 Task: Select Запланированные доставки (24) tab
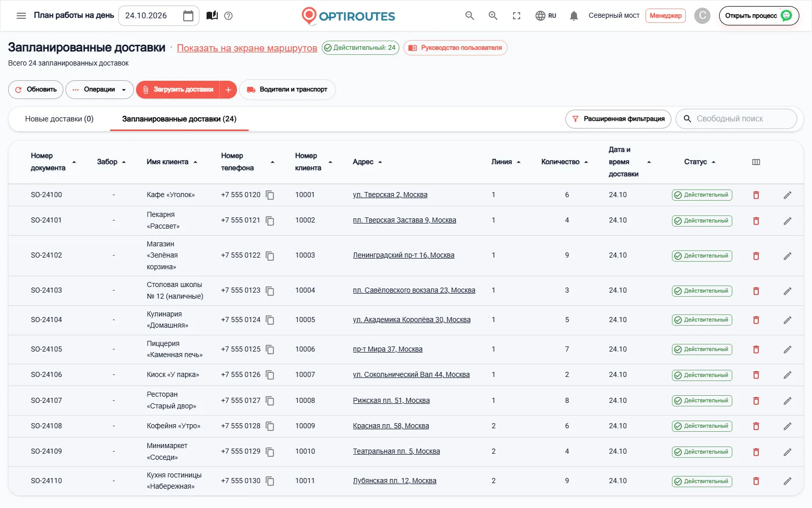(179, 119)
